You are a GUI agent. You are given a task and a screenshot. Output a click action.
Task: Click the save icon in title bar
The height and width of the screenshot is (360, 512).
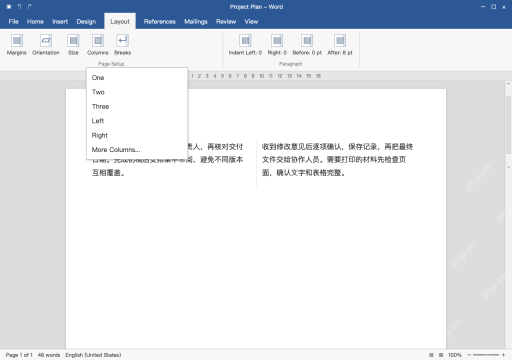coord(9,7)
